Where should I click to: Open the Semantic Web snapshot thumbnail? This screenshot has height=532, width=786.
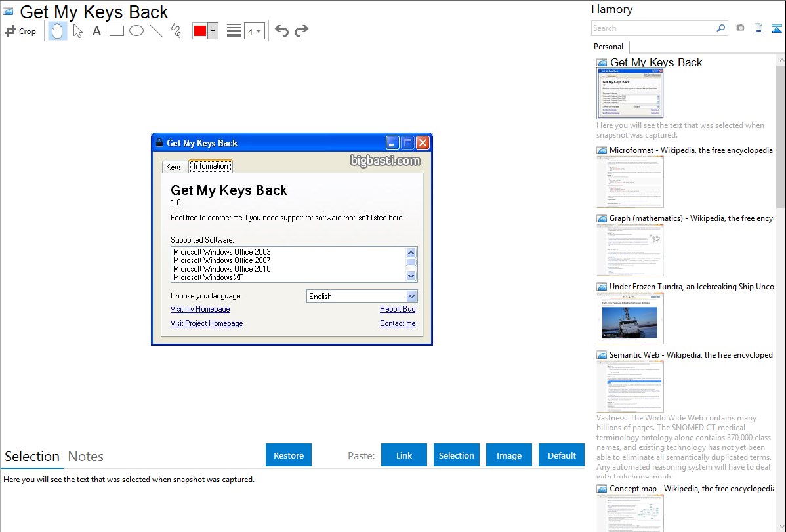tap(630, 386)
